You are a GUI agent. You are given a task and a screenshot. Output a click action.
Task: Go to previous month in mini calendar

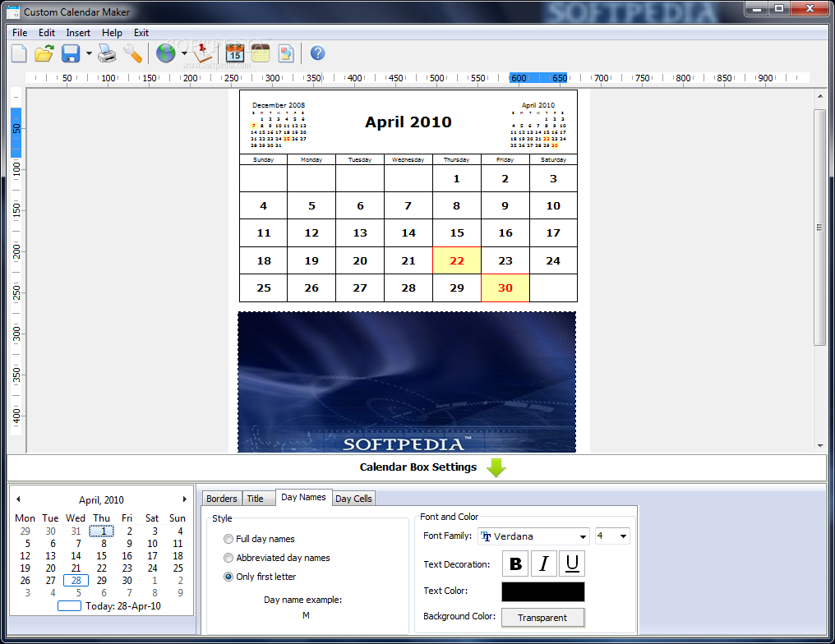(18, 499)
